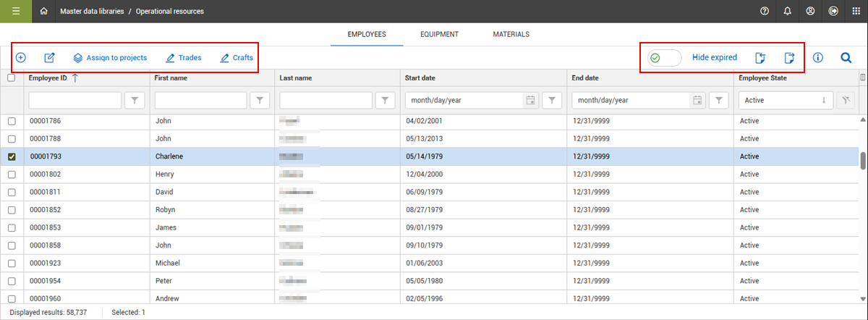Switch to the Equipment tab
This screenshot has height=320, width=868.
[x=439, y=34]
